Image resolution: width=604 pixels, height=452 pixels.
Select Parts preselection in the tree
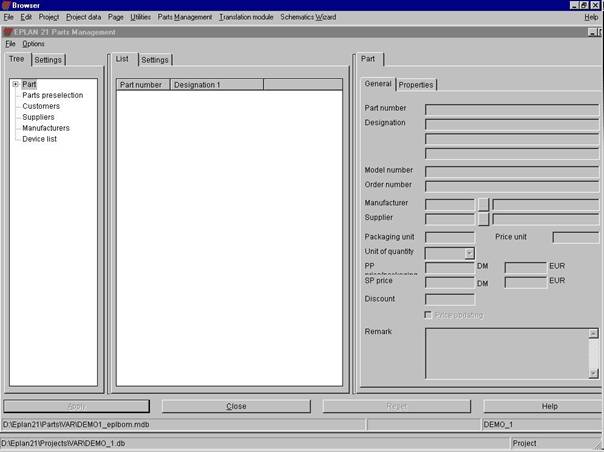tap(52, 95)
